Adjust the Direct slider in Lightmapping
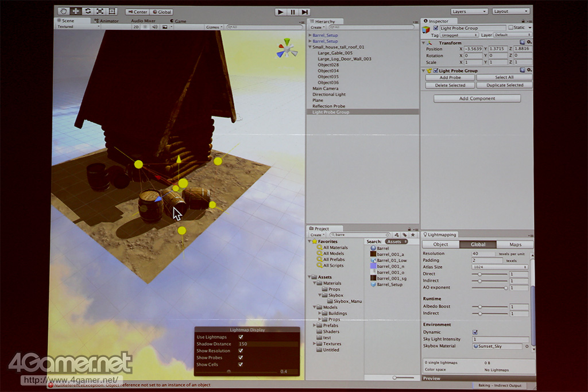The height and width of the screenshot is (392, 588). click(489, 274)
